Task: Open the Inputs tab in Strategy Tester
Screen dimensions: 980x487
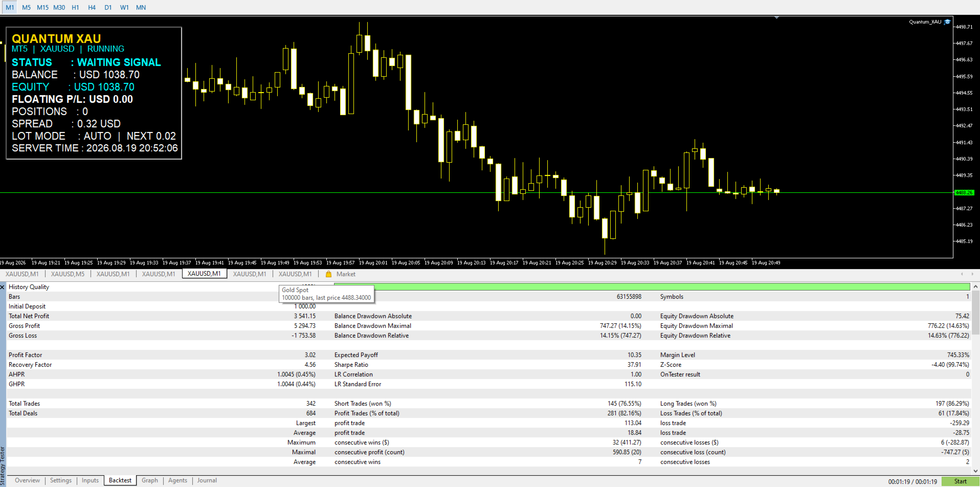Action: [90, 480]
